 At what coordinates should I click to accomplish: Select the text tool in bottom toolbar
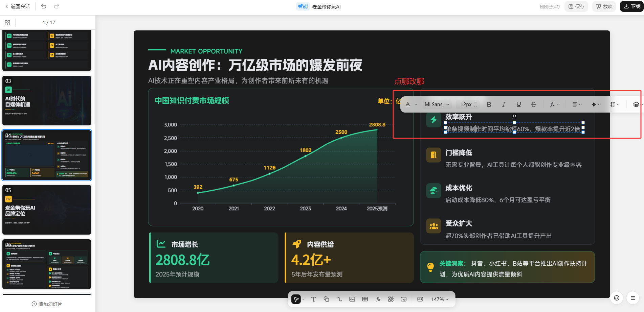click(x=313, y=299)
